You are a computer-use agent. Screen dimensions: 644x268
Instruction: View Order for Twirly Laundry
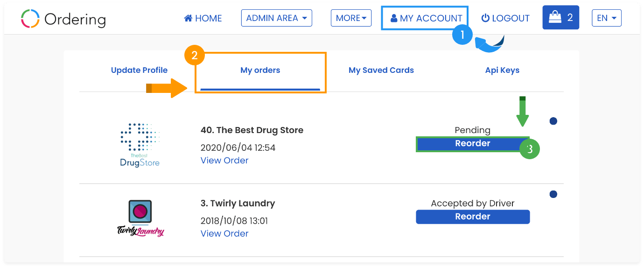224,233
